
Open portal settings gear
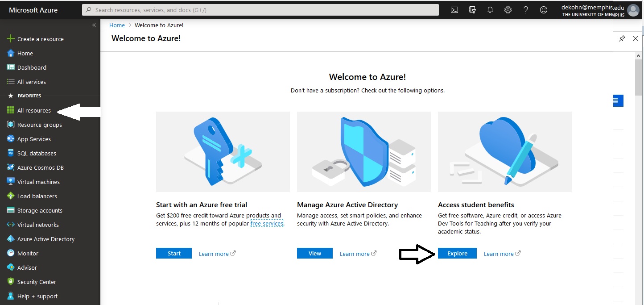click(x=508, y=10)
